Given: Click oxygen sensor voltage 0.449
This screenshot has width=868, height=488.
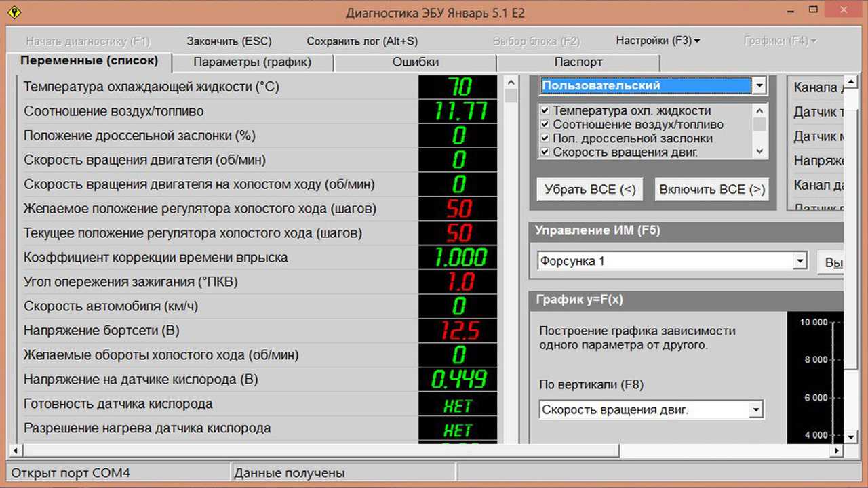Looking at the screenshot, I should 458,380.
